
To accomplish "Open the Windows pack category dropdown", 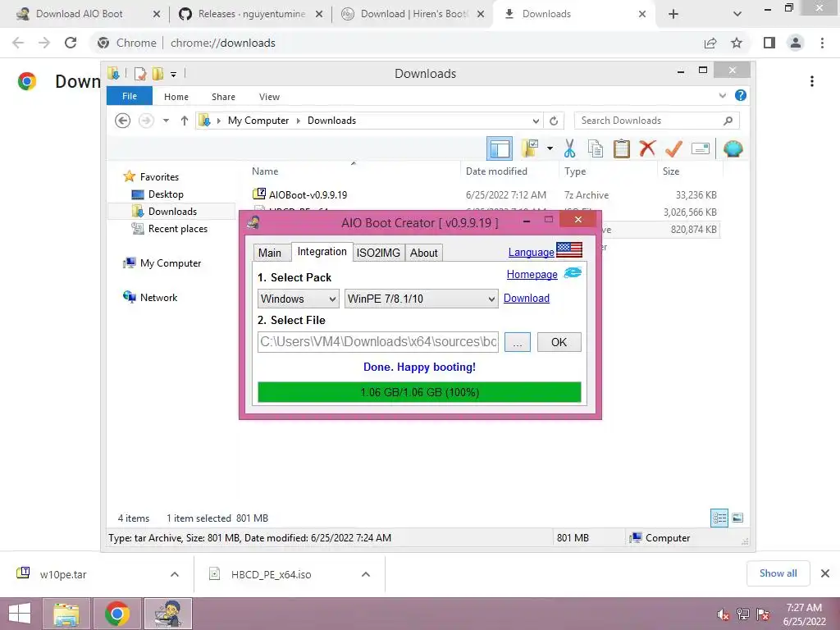I will coord(298,299).
